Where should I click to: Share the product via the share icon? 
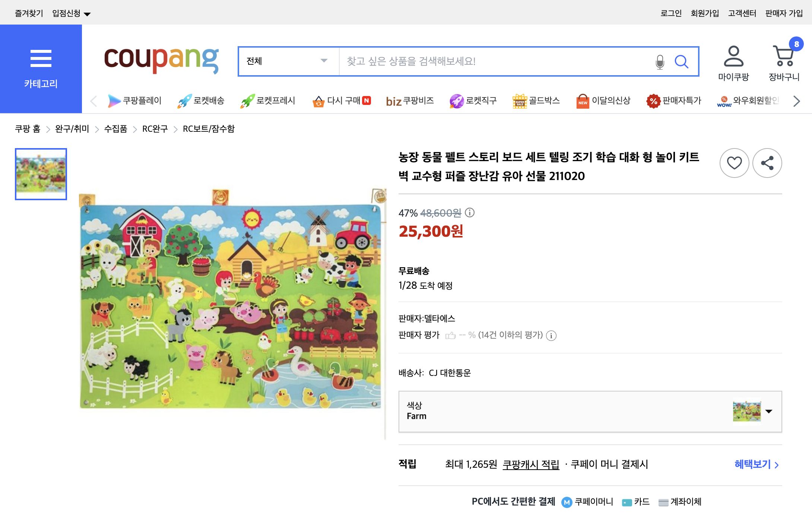pos(767,163)
